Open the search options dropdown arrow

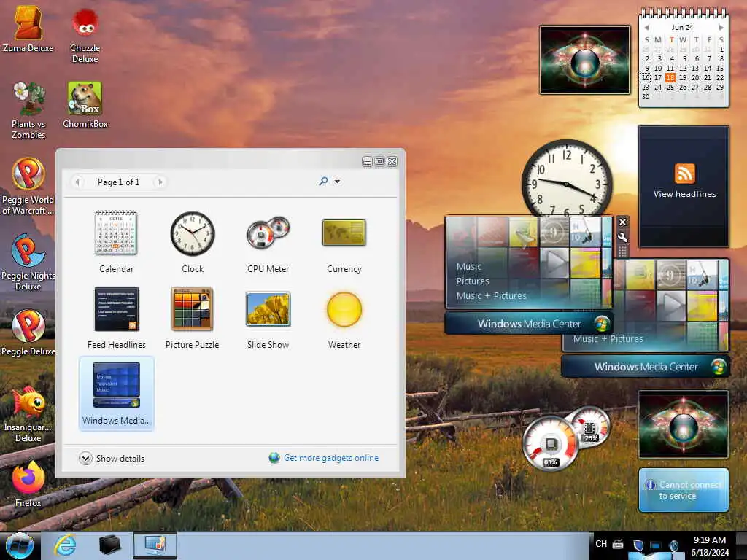[337, 182]
